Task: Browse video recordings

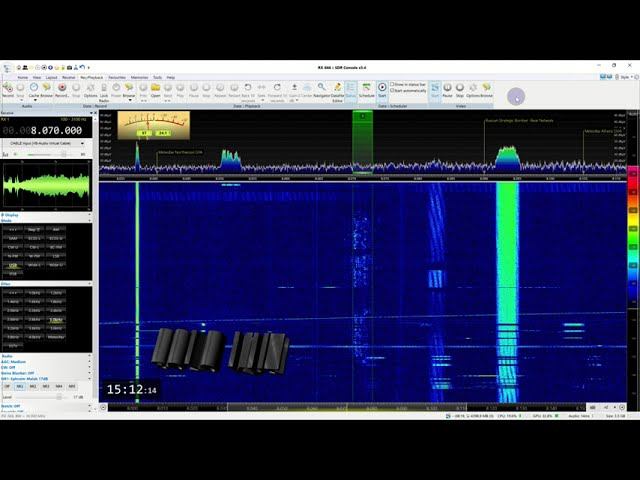Action: 487,90
